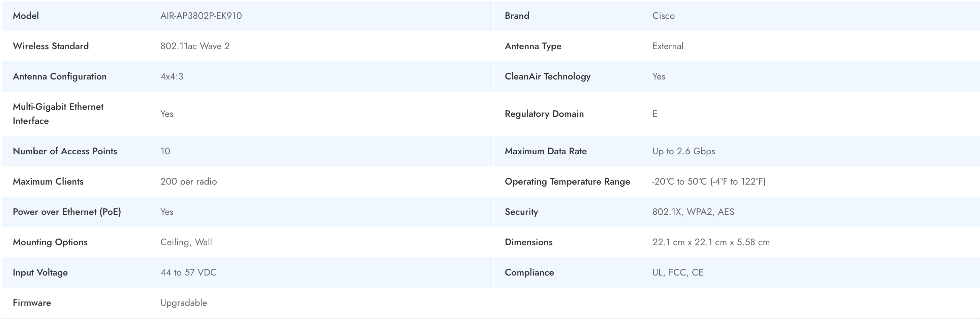Click the Power over Ethernet (PoE) label
Screen dimensions: 980x320
tap(67, 212)
